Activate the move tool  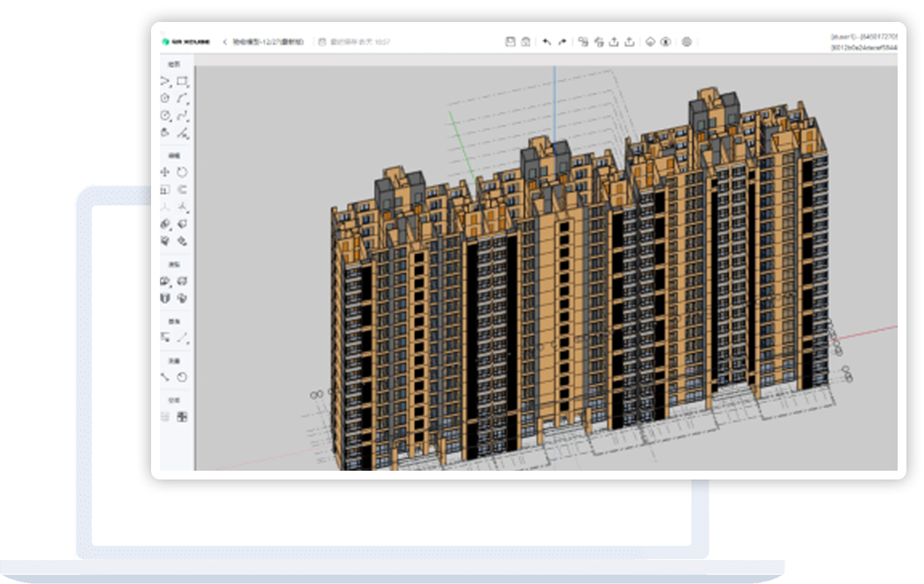tap(164, 172)
